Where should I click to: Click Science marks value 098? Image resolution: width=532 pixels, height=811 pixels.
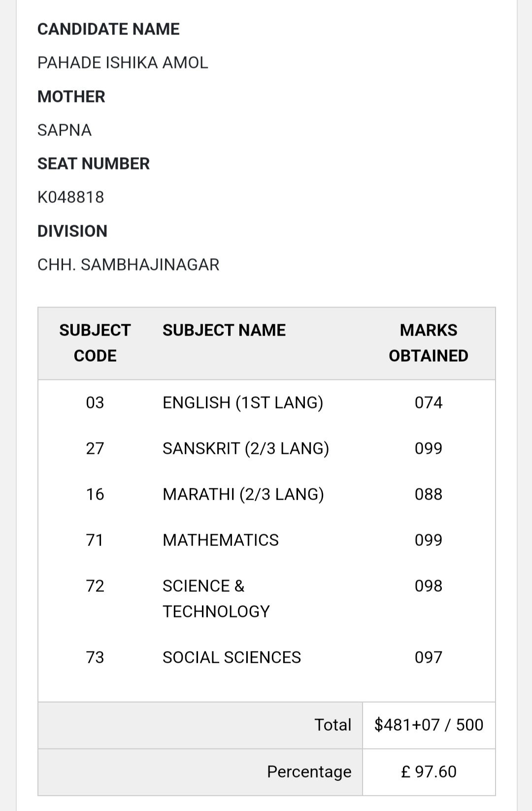(429, 586)
